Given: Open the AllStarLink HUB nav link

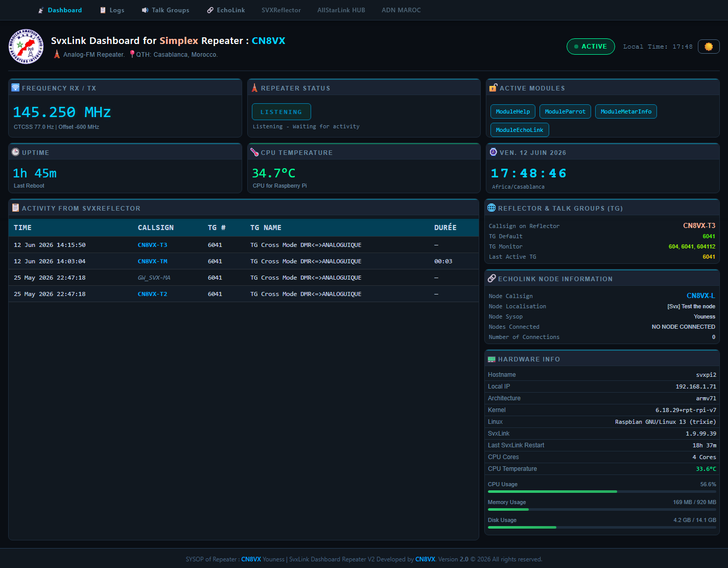Looking at the screenshot, I should pos(341,10).
